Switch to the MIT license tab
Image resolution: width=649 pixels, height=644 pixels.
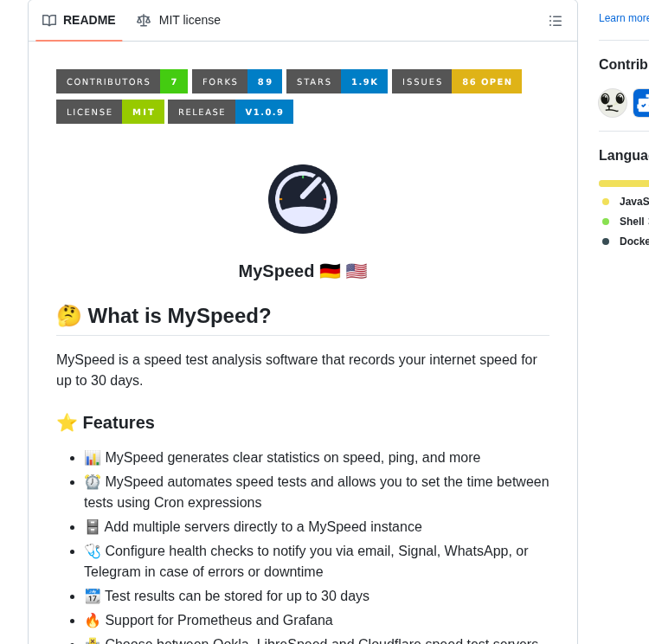point(179,20)
